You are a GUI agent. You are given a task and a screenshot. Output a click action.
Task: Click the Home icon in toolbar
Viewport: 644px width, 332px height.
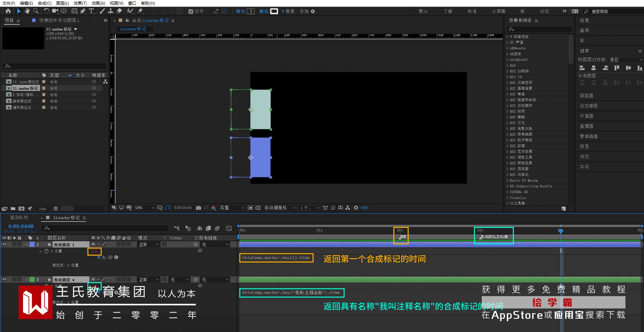point(8,11)
